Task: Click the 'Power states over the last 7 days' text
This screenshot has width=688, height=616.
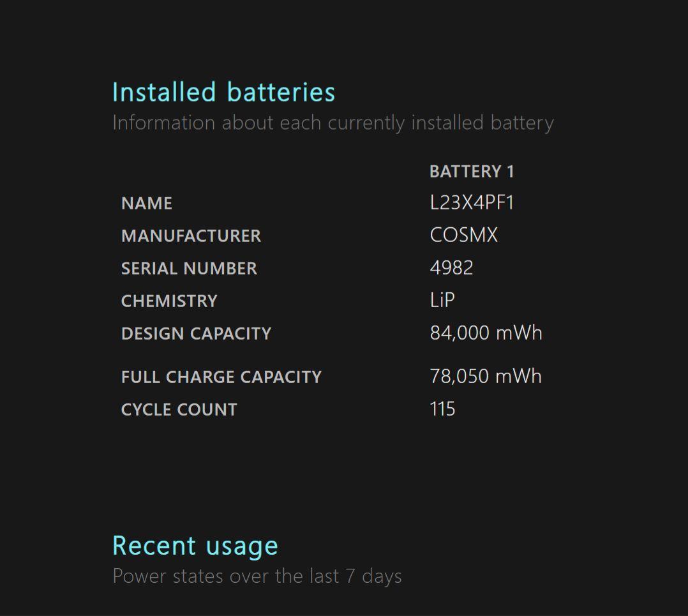Action: click(257, 576)
